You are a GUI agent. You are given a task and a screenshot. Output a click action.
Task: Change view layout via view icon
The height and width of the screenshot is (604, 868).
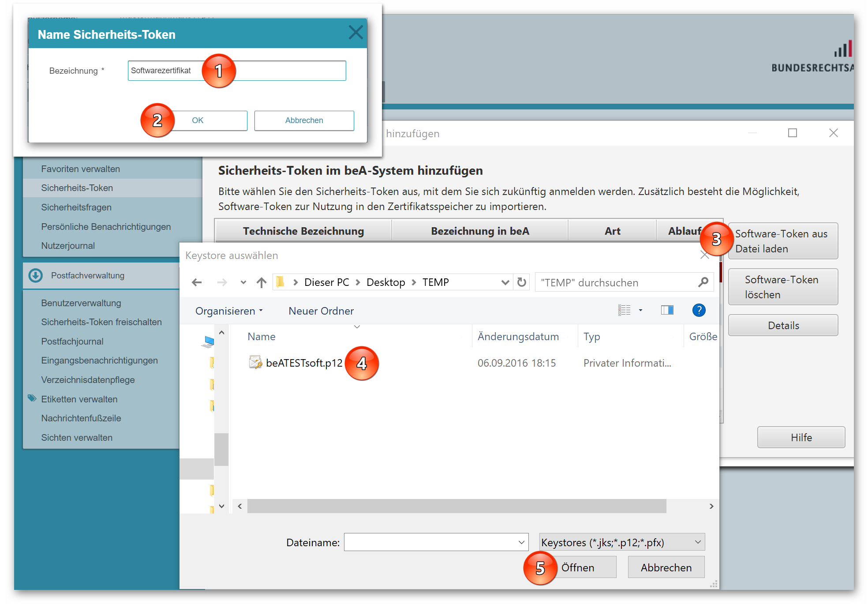click(x=625, y=310)
